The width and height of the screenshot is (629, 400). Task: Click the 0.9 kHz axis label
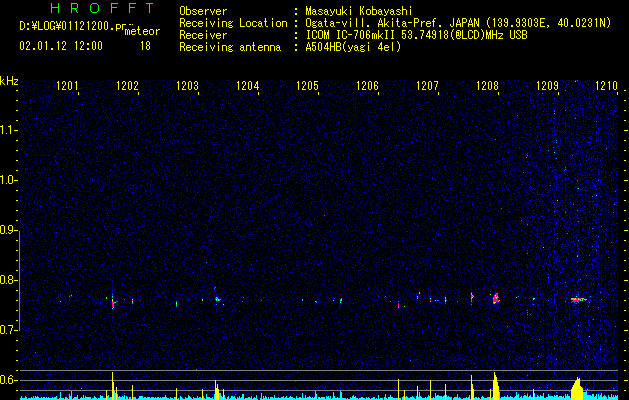pyautogui.click(x=8, y=230)
